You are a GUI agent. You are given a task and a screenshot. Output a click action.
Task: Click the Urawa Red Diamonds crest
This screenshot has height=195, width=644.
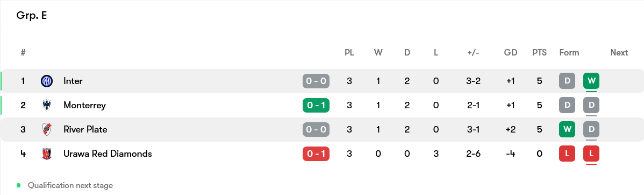tap(47, 154)
